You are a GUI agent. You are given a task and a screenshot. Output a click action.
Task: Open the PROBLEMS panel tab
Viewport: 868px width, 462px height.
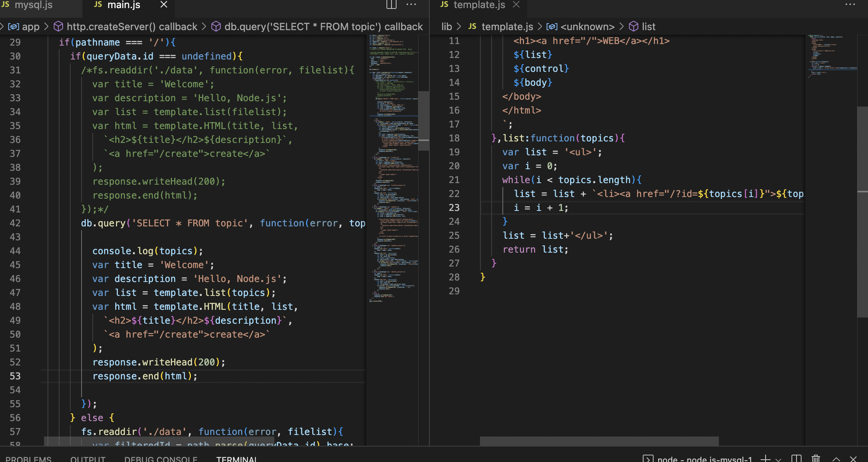(28, 459)
